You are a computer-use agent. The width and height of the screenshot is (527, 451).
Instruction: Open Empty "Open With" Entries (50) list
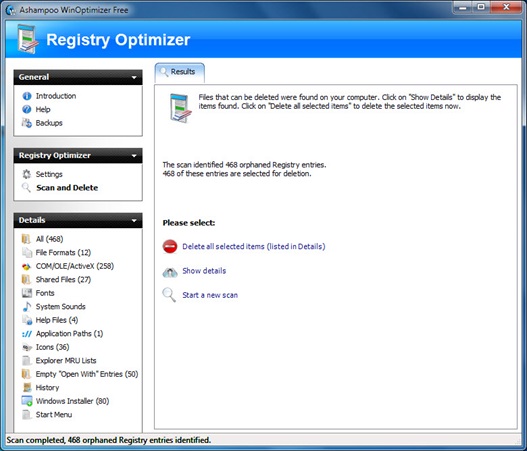pyautogui.click(x=87, y=374)
